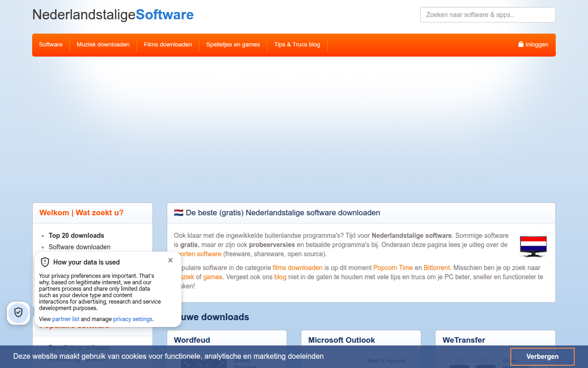Visit the Tips & Trucs blog
Viewport: 588px width, 368px height.
[297, 45]
